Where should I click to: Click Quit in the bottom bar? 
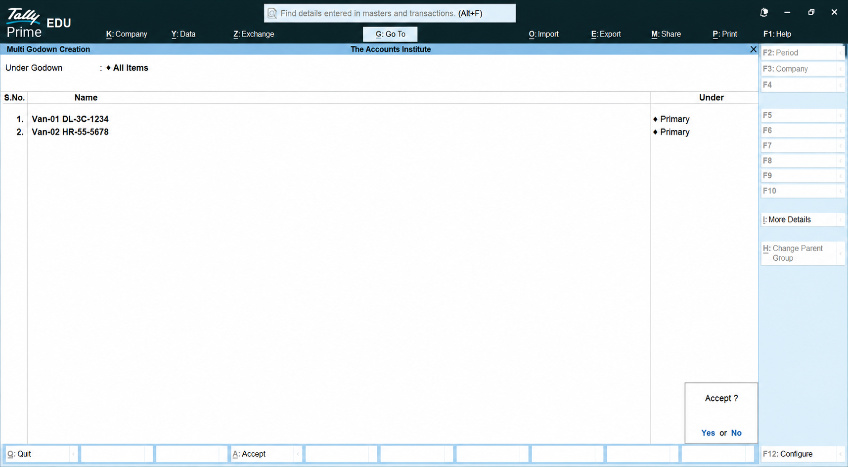coord(40,454)
